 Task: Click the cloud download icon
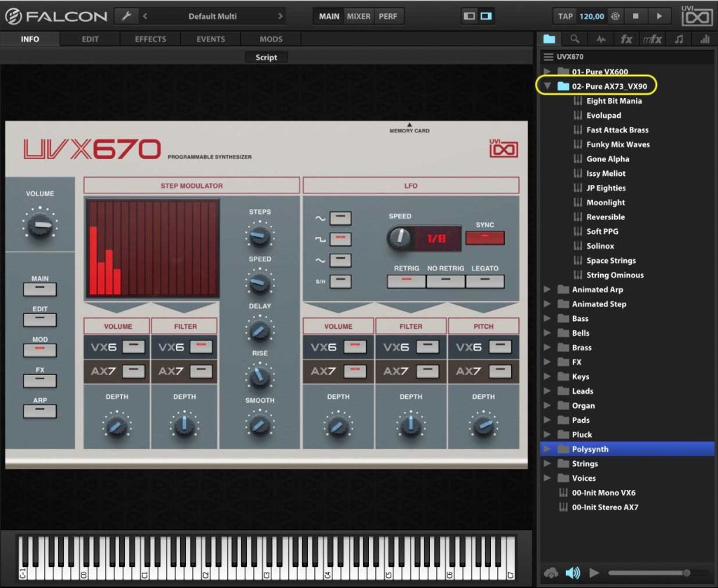[x=550, y=573]
